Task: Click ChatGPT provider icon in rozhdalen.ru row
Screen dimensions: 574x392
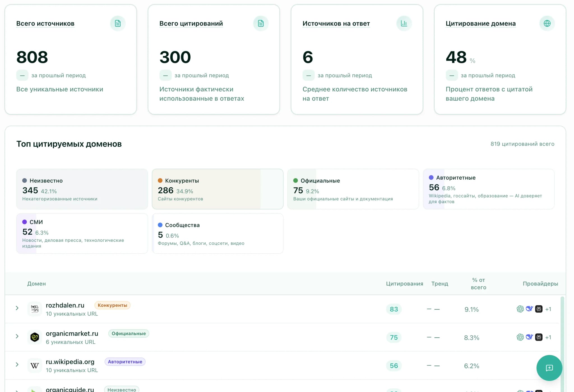Action: (520, 309)
